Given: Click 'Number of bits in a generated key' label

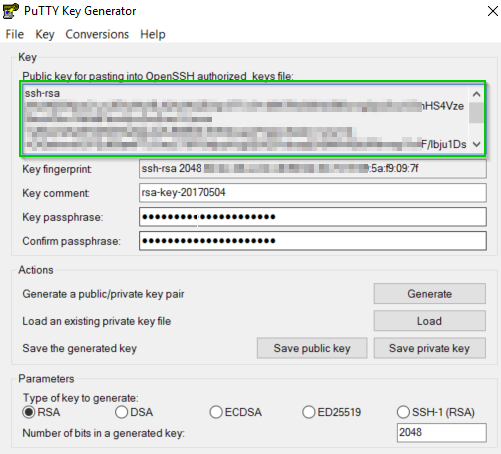Looking at the screenshot, I should coord(104,433).
